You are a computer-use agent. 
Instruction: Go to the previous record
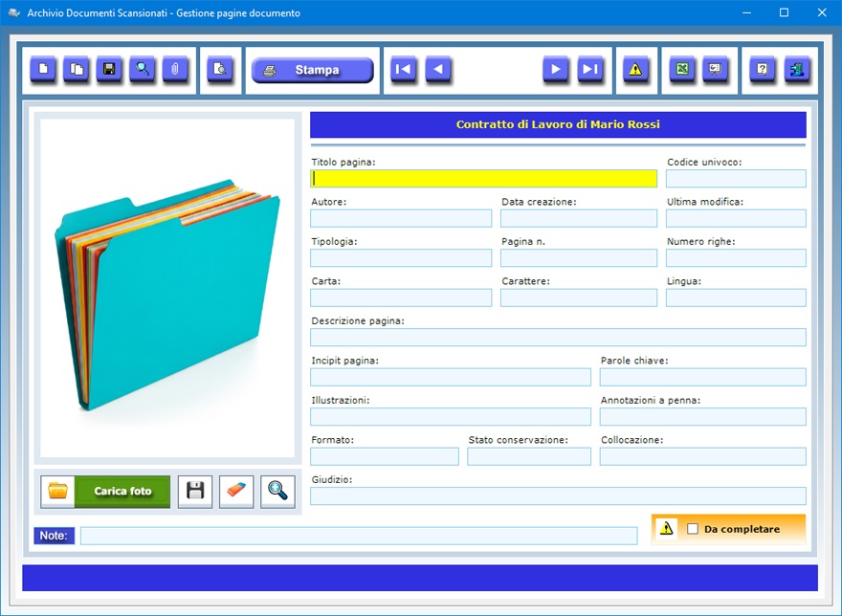pos(438,70)
